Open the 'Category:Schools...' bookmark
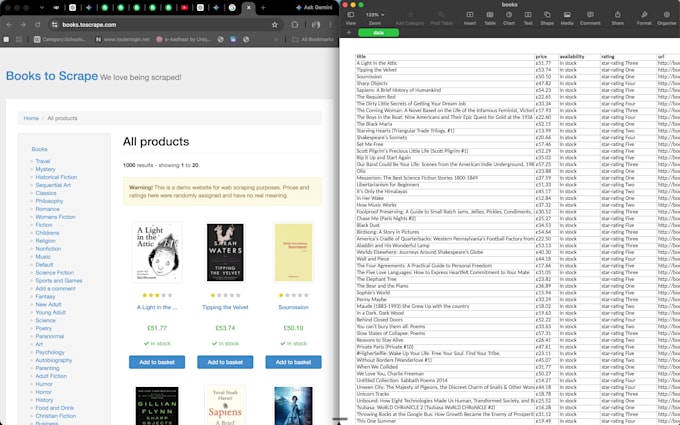The image size is (680, 425). tap(60, 39)
